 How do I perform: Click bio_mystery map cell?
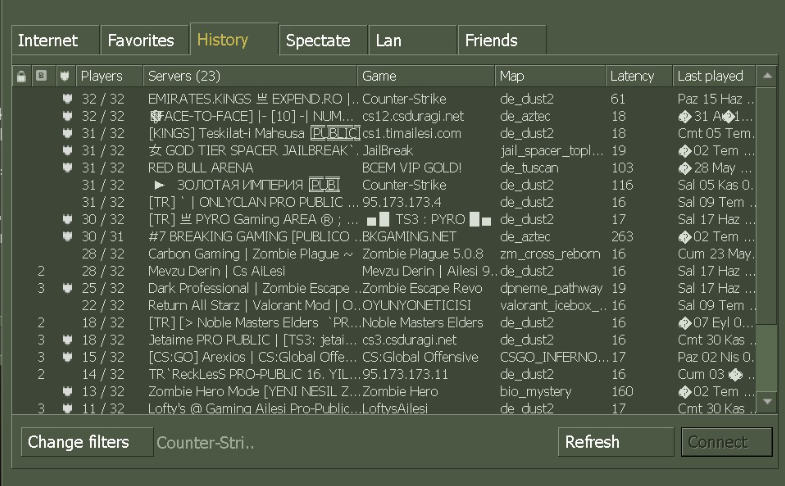[x=535, y=391]
